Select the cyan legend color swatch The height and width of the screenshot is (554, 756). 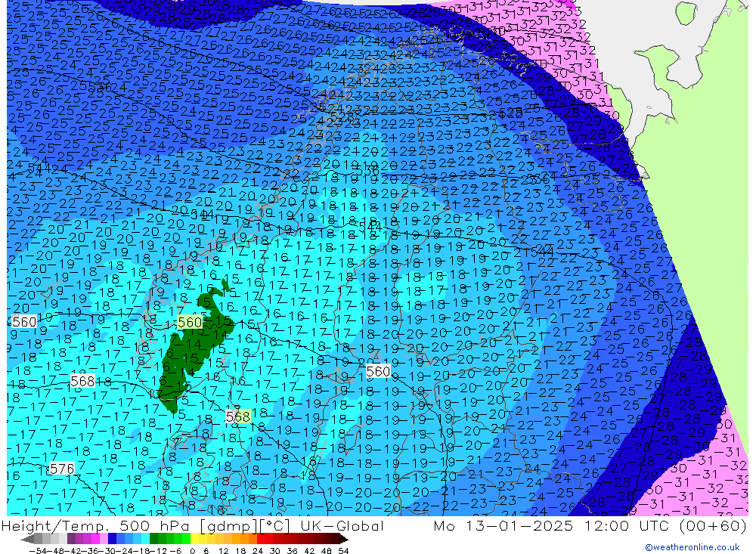coord(145,539)
